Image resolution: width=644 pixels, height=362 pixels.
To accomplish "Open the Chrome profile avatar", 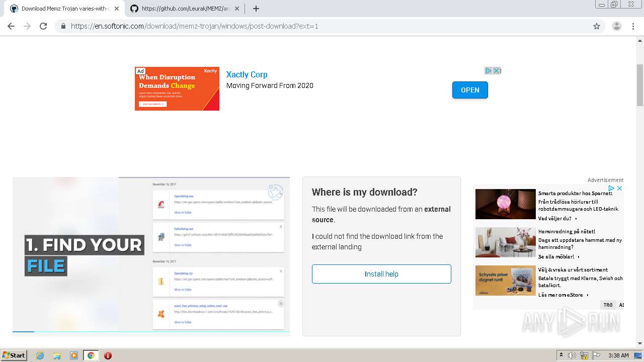I will click(x=617, y=26).
